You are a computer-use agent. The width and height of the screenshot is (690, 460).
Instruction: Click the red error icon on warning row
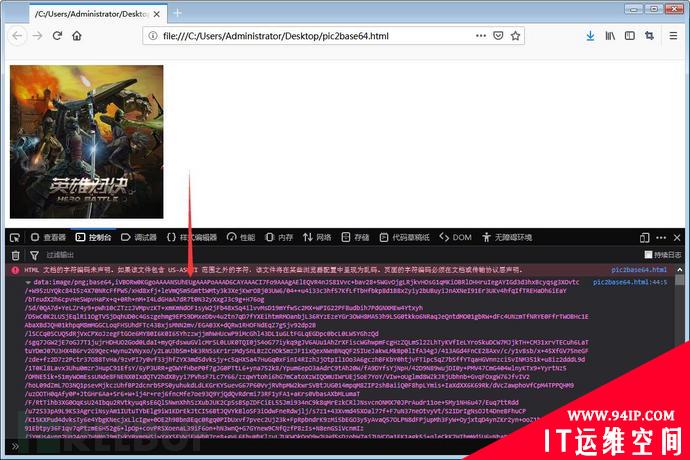(x=15, y=270)
